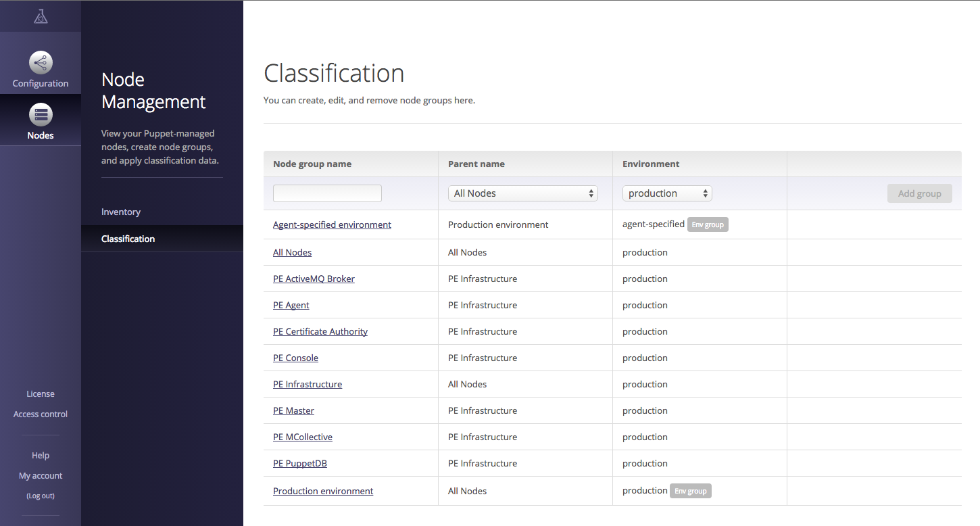The height and width of the screenshot is (526, 980).
Task: Open the PE Master node group
Action: [293, 410]
